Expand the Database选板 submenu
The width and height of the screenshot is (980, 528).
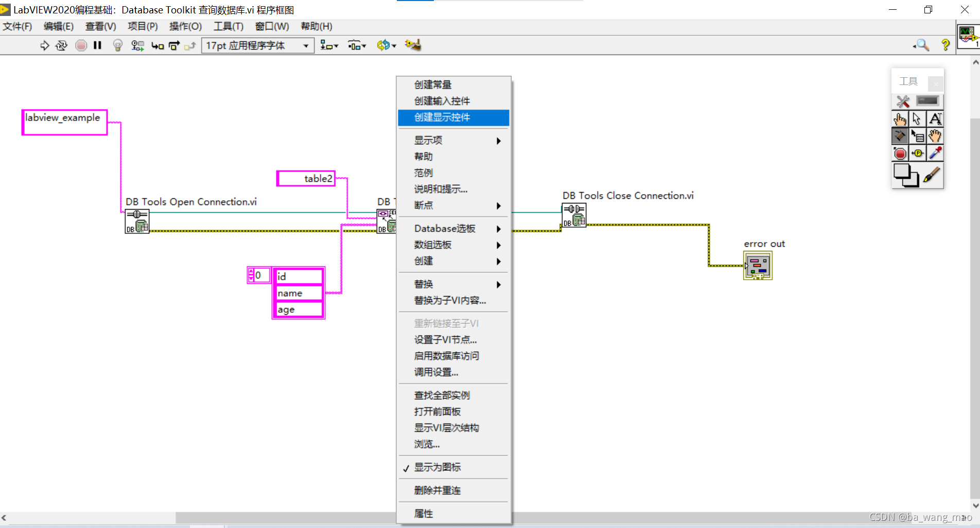453,228
